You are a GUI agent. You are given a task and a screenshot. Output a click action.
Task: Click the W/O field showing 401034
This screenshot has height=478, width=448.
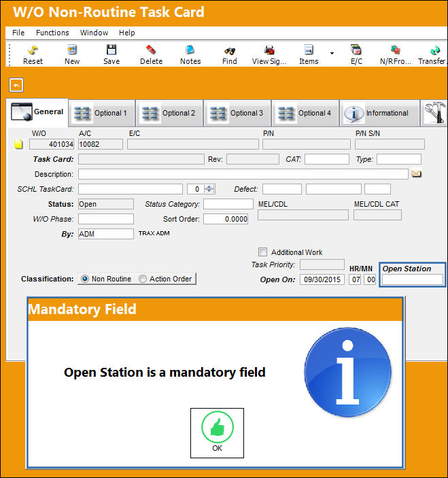(x=52, y=144)
